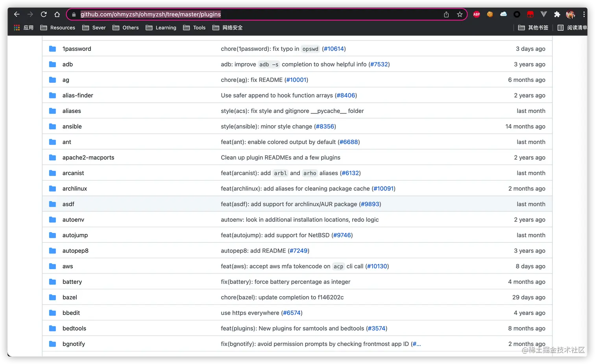Screen dimensions: 595x364
Task: Open the Others bookmark folder
Action: pyautogui.click(x=126, y=28)
